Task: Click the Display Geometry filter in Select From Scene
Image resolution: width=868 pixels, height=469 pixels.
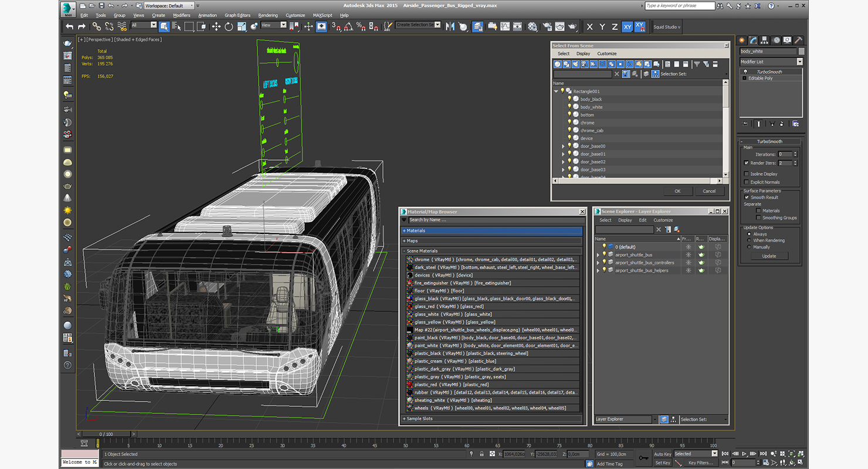Action: tap(559, 64)
